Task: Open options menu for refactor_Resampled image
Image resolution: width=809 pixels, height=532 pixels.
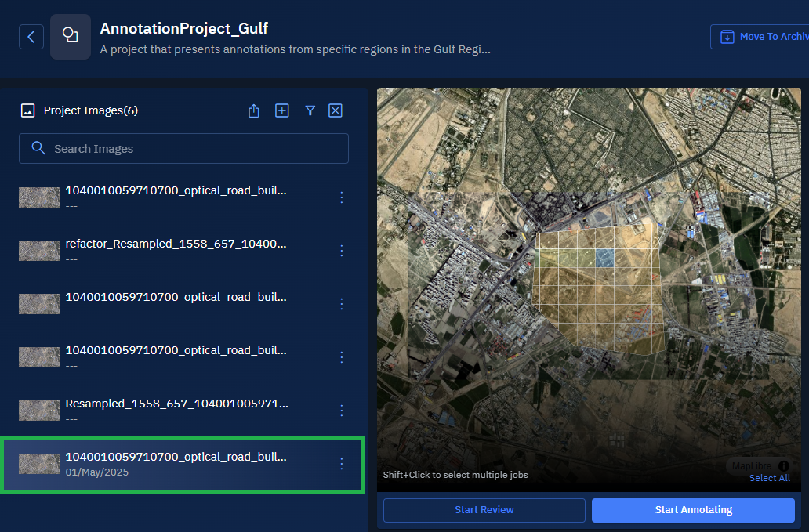Action: click(342, 251)
